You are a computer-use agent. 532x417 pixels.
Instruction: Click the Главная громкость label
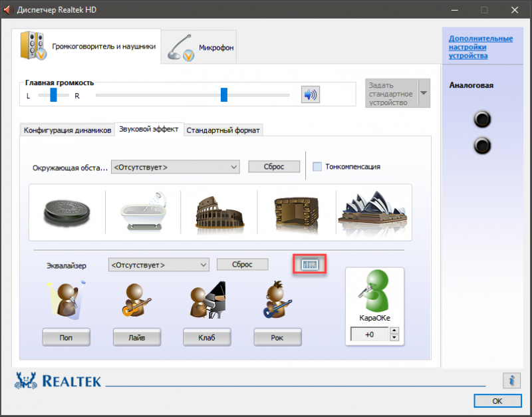pos(59,82)
